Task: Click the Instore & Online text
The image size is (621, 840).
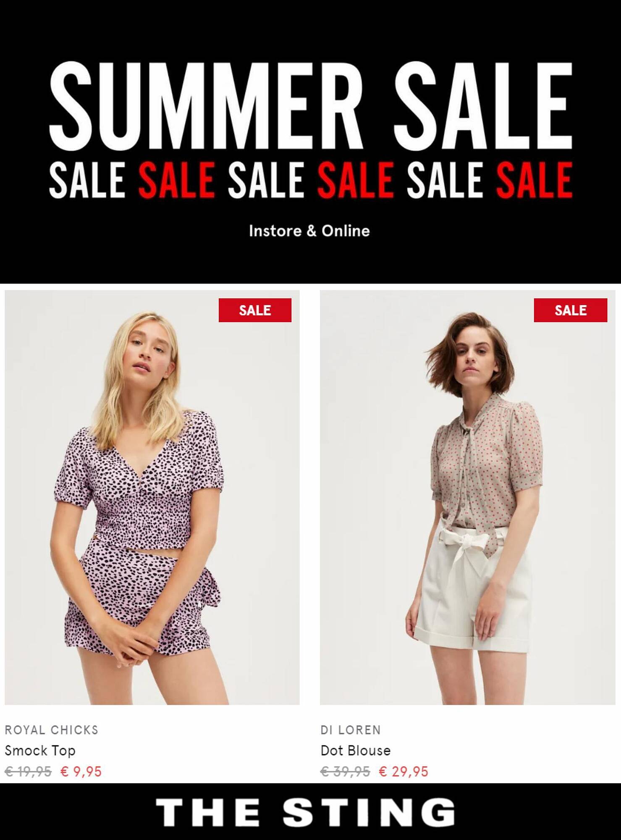Action: (x=309, y=231)
